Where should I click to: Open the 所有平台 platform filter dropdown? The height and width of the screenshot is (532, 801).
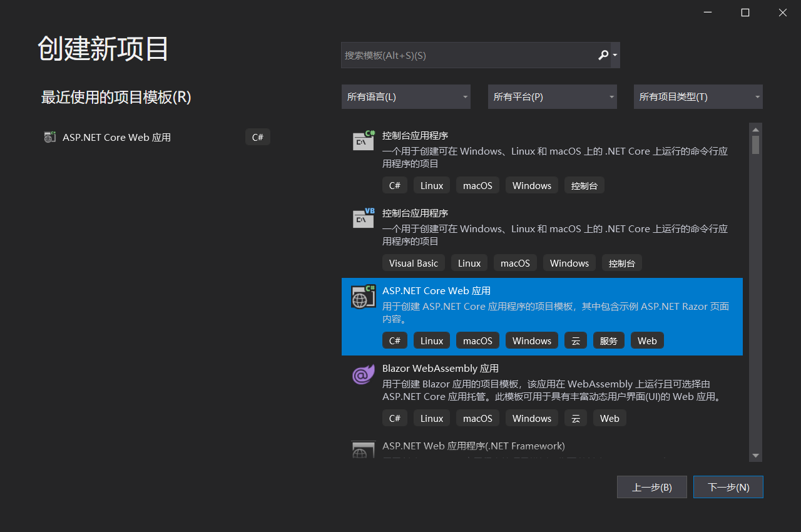coord(553,97)
